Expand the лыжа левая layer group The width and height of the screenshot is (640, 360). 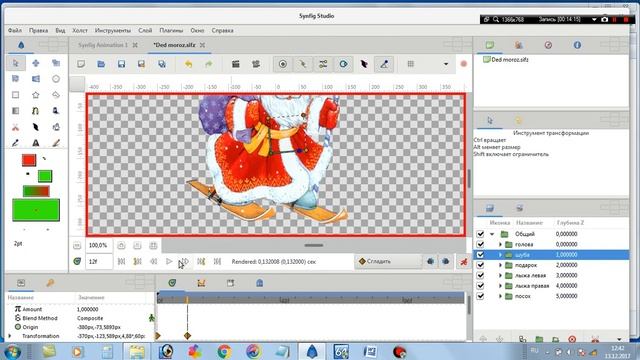coord(500,276)
